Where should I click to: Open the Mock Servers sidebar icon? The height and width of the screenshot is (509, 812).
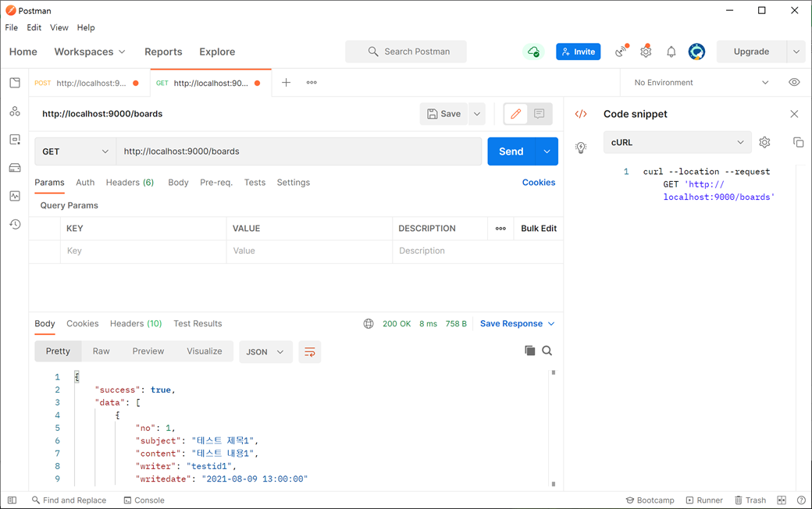point(15,168)
